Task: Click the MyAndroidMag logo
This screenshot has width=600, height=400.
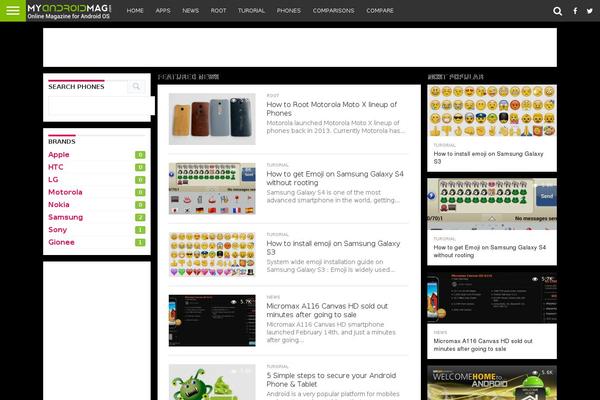Action: click(x=69, y=11)
